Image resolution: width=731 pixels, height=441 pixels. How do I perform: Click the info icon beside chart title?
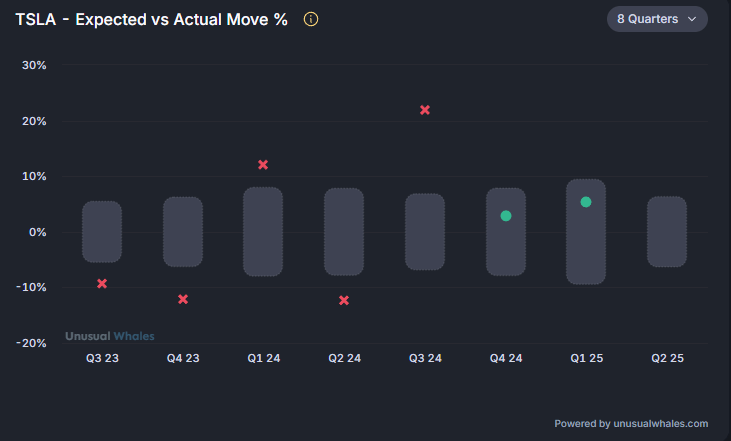[311, 20]
